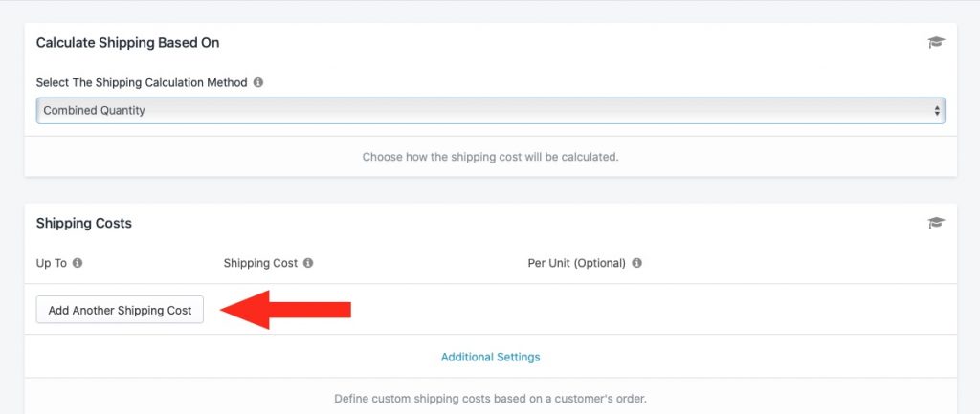
Task: Open the Additional Settings link
Action: pyautogui.click(x=491, y=358)
